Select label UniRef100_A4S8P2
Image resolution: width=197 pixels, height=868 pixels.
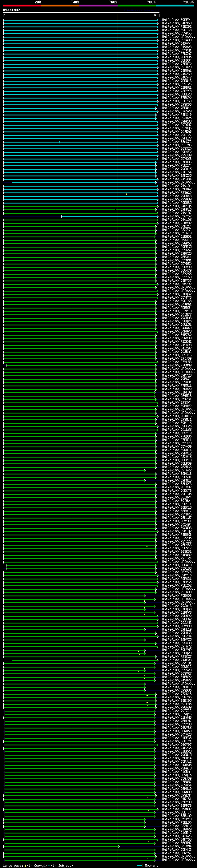coord(177,680)
